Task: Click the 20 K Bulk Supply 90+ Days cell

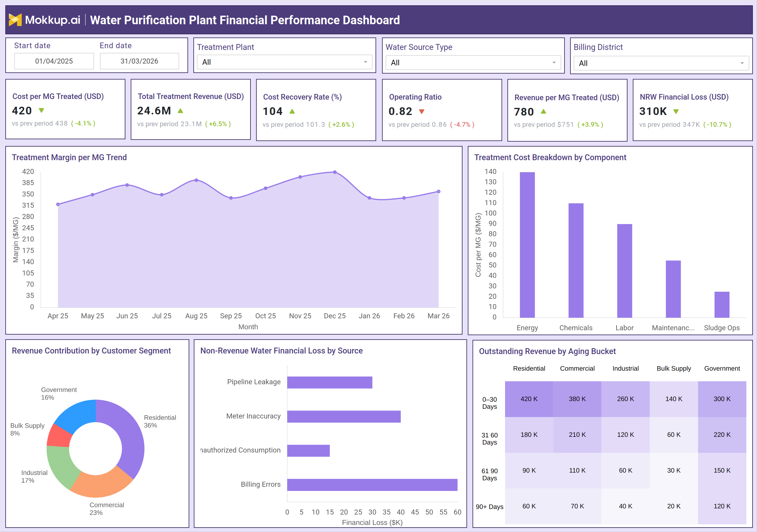Action: click(674, 506)
